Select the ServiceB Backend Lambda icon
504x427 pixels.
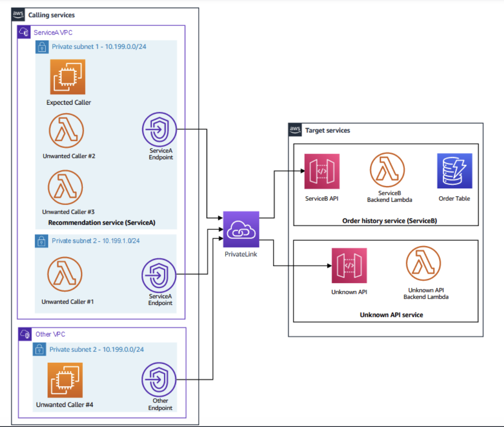(x=387, y=170)
